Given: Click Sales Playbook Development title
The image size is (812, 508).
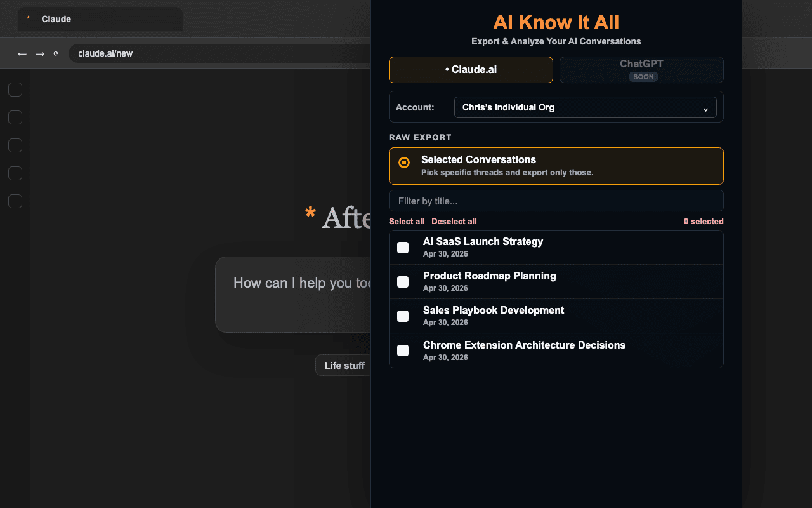Looking at the screenshot, I should [494, 311].
